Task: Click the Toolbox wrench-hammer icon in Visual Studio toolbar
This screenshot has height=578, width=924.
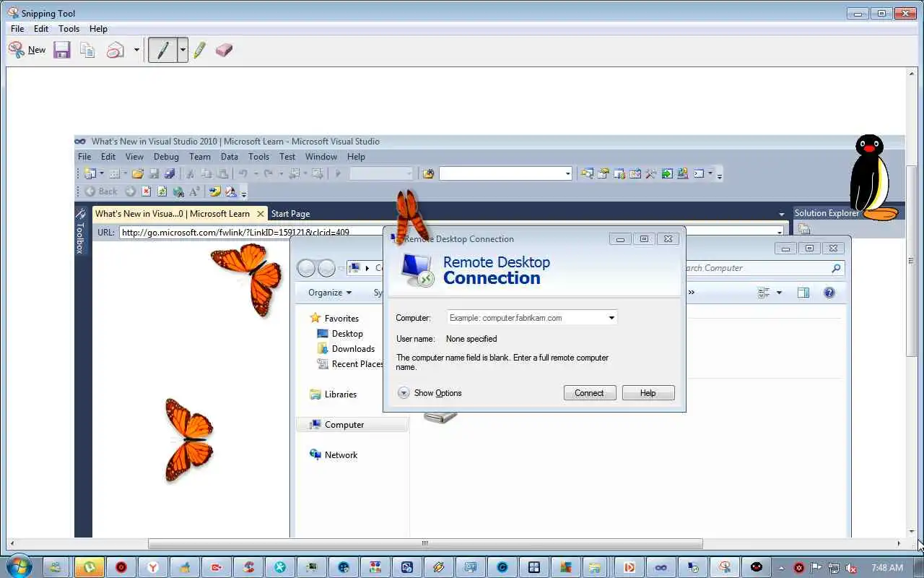Action: point(650,173)
